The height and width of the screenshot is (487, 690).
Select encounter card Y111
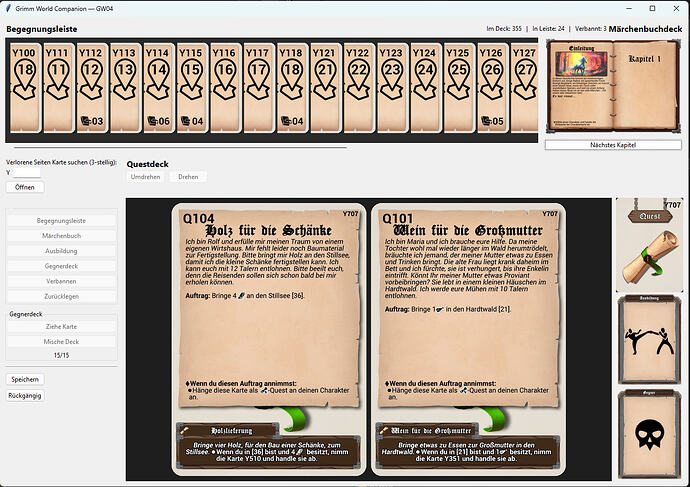pyautogui.click(x=59, y=88)
